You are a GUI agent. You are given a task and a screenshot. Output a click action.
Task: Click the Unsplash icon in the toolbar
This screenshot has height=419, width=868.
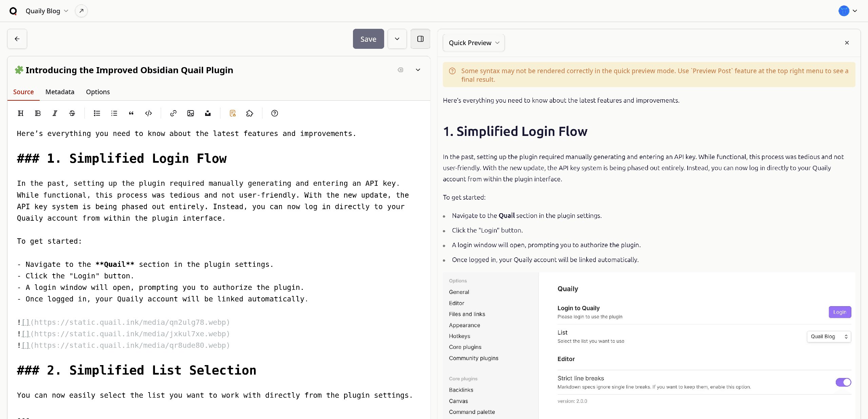coord(208,113)
